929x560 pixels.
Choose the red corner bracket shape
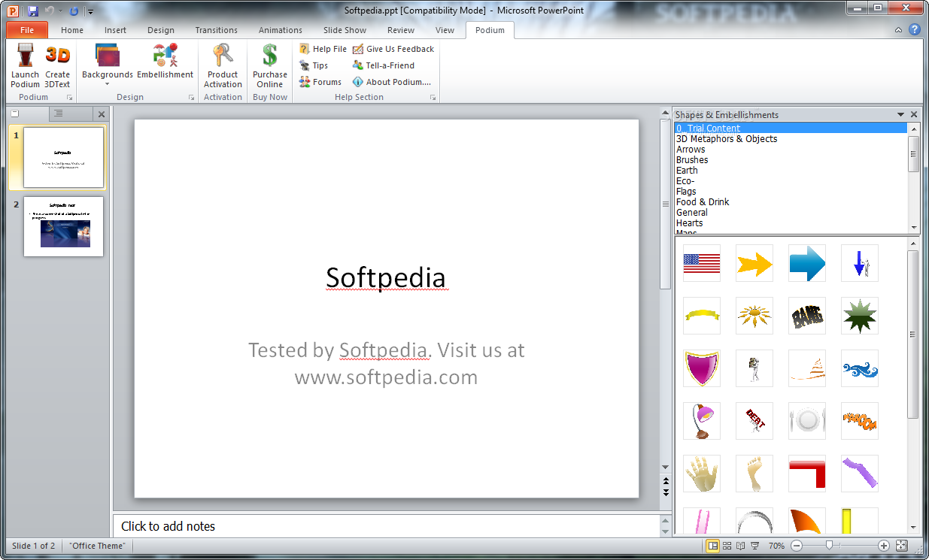[x=807, y=474]
